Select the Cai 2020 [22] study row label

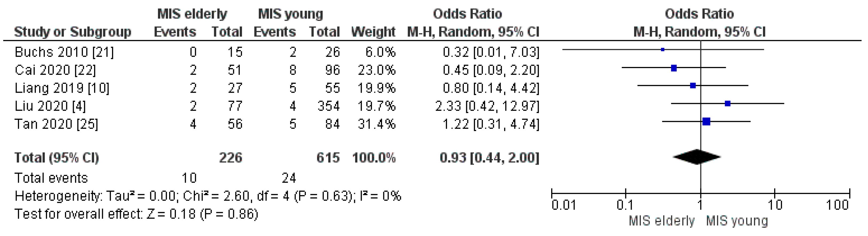click(55, 70)
